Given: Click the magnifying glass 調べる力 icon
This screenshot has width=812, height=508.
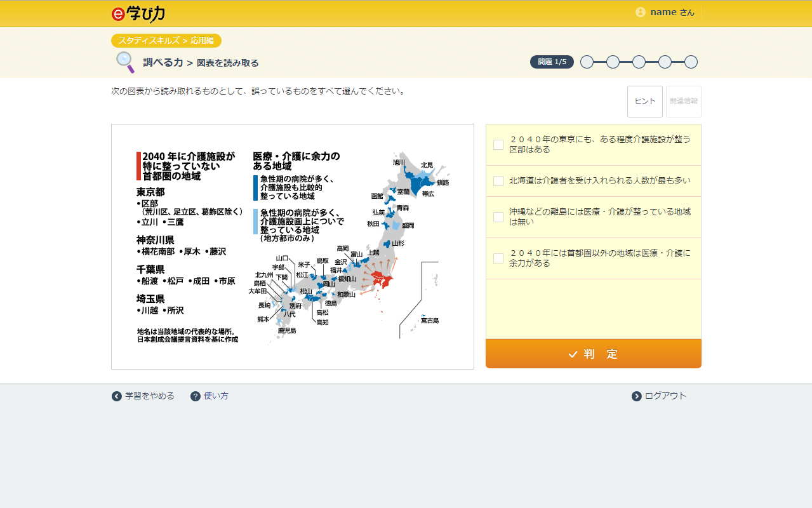Looking at the screenshot, I should point(125,62).
